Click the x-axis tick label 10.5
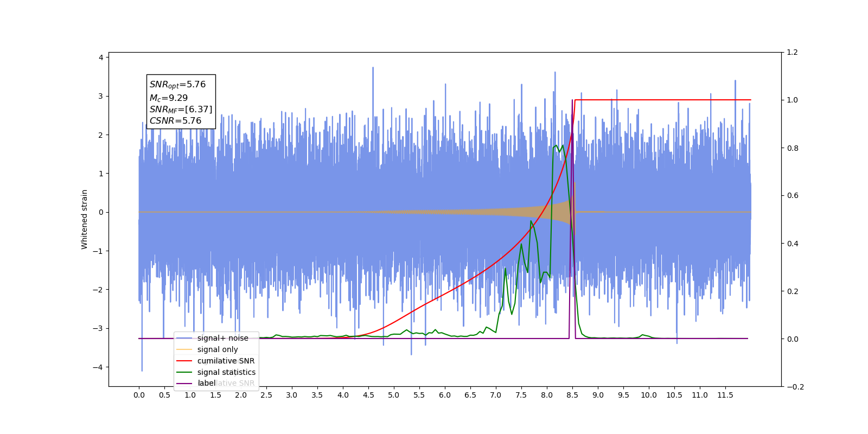The image size is (868, 434). click(674, 395)
